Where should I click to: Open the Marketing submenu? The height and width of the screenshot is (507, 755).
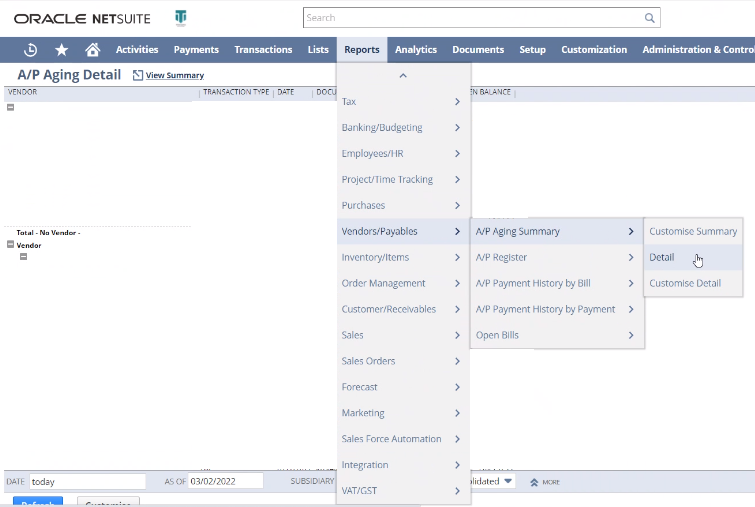(403, 414)
